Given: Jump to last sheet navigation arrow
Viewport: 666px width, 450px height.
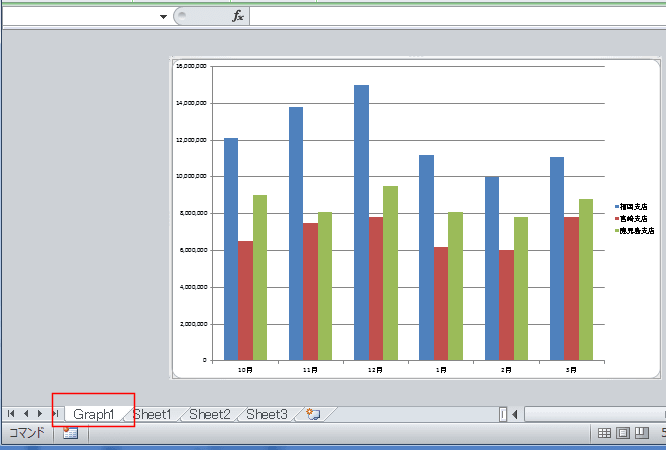Looking at the screenshot, I should coord(55,414).
